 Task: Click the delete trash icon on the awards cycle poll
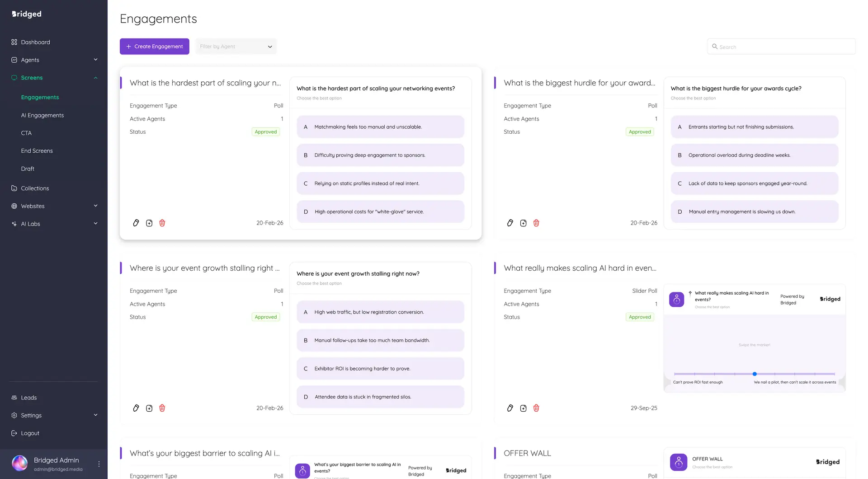tap(536, 223)
